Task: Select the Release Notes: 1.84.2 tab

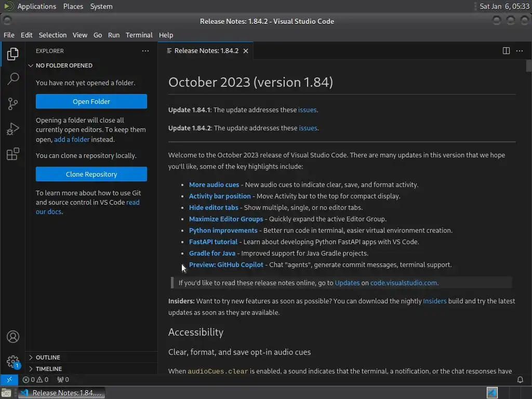Action: coord(206,51)
